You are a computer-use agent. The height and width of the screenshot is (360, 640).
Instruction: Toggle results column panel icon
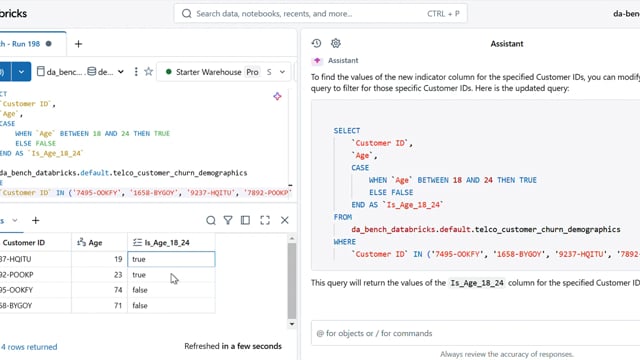245,220
